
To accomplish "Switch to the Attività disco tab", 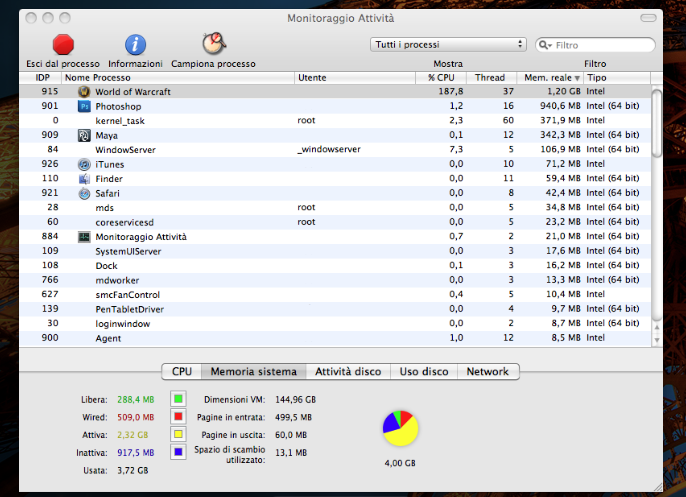I will tap(348, 371).
